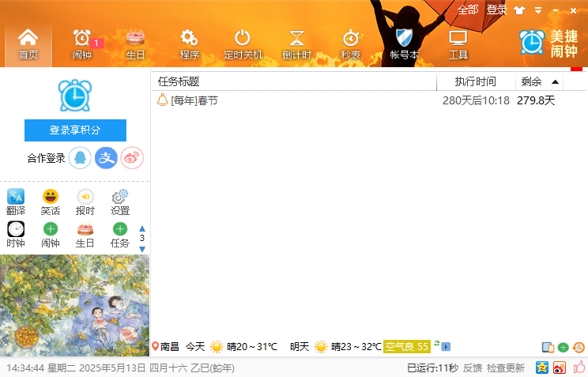Switch to the 定时关机 scheduled shutdown tab
588x377 pixels.
click(x=243, y=44)
